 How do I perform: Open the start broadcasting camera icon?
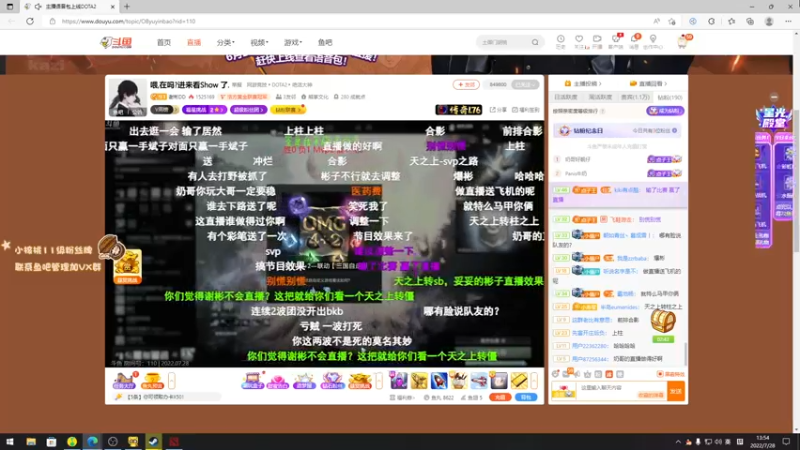[597, 41]
